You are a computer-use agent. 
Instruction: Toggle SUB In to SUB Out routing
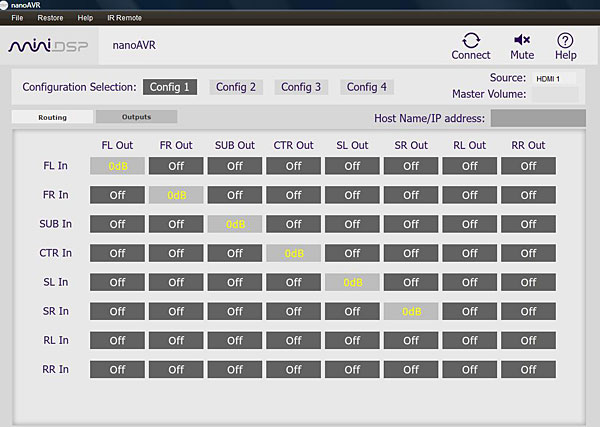click(235, 224)
